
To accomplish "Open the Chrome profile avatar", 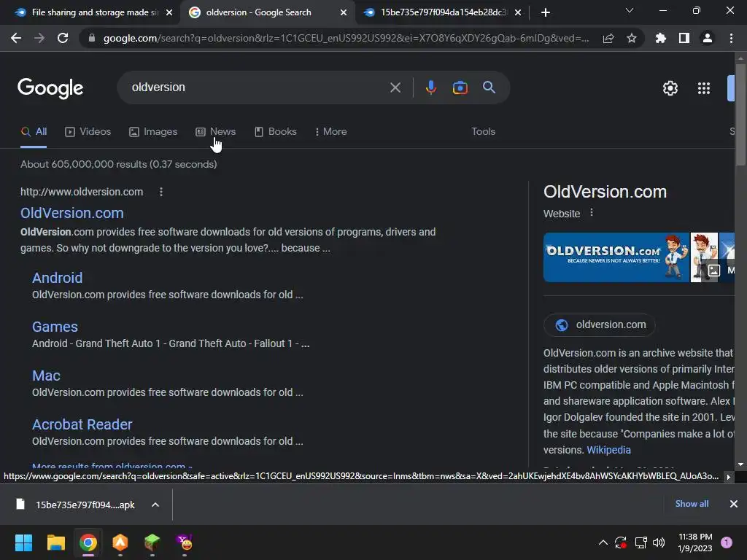I will tap(708, 38).
